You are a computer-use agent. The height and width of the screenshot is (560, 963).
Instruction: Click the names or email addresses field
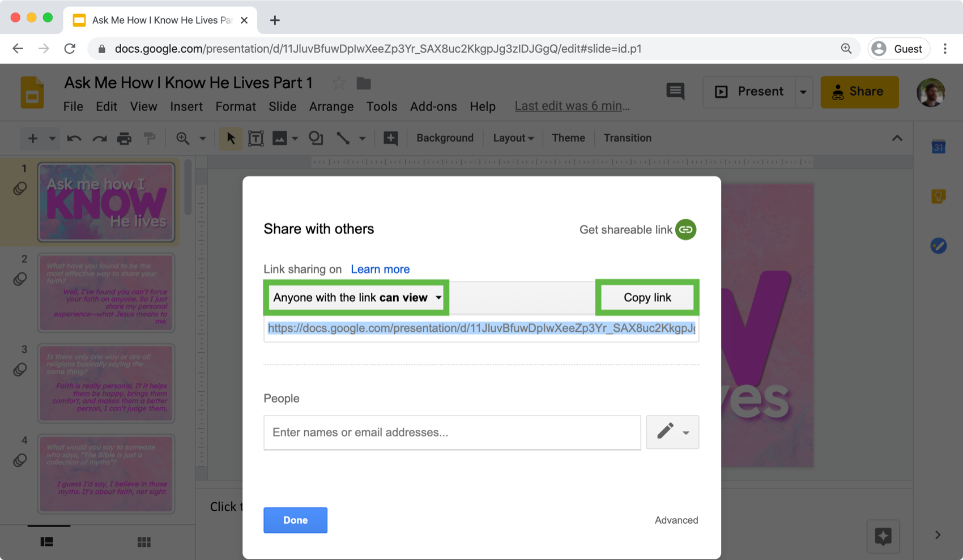tap(451, 432)
